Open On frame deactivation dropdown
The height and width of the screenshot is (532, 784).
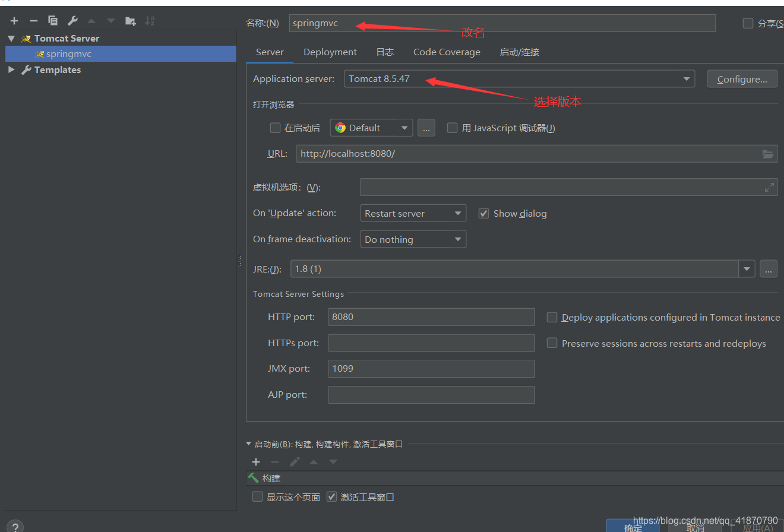point(413,239)
